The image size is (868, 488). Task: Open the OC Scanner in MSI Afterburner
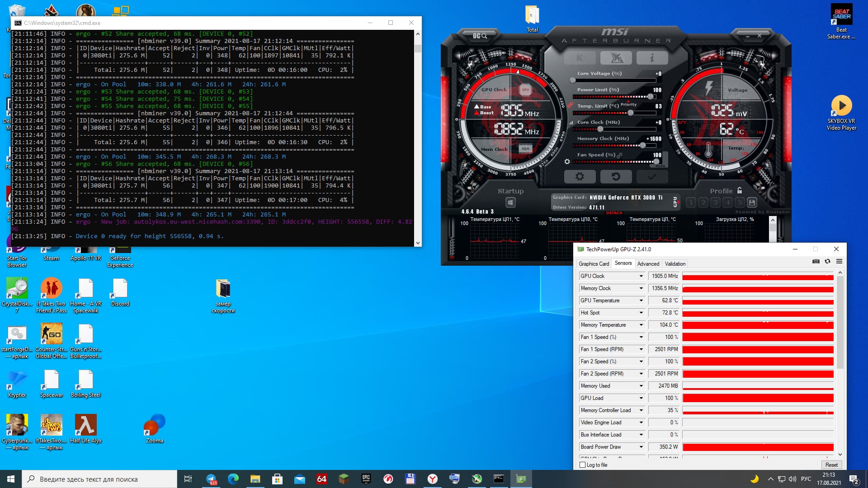click(480, 36)
